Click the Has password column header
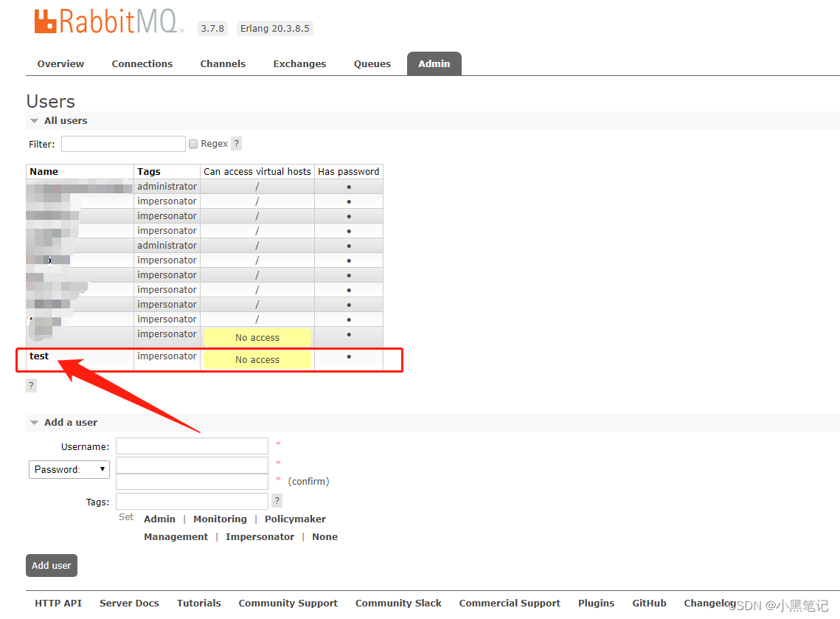840x619 pixels. click(x=349, y=171)
